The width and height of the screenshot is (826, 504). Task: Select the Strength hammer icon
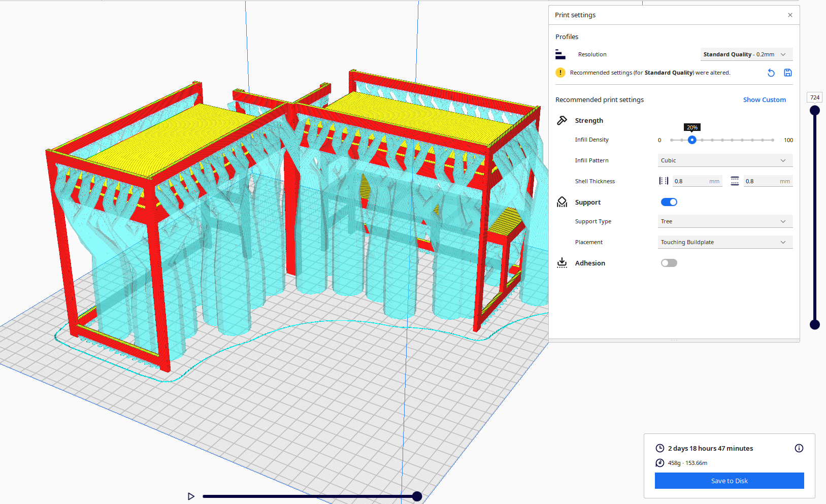click(x=562, y=120)
